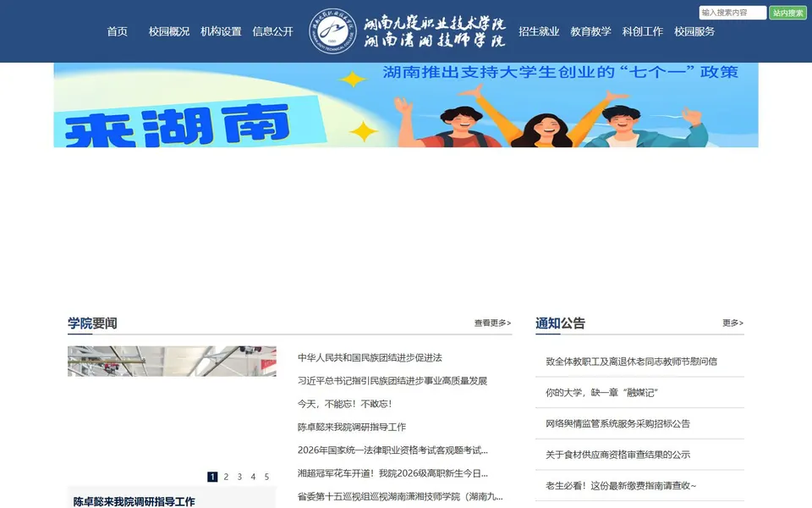
Task: Click the 站内搜索 button
Action: pos(787,13)
